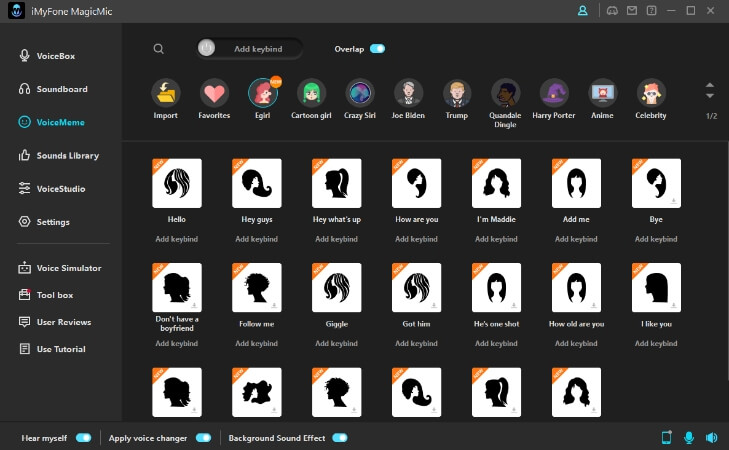This screenshot has height=450, width=729.
Task: Select the Cartoon girl category
Action: point(311,93)
